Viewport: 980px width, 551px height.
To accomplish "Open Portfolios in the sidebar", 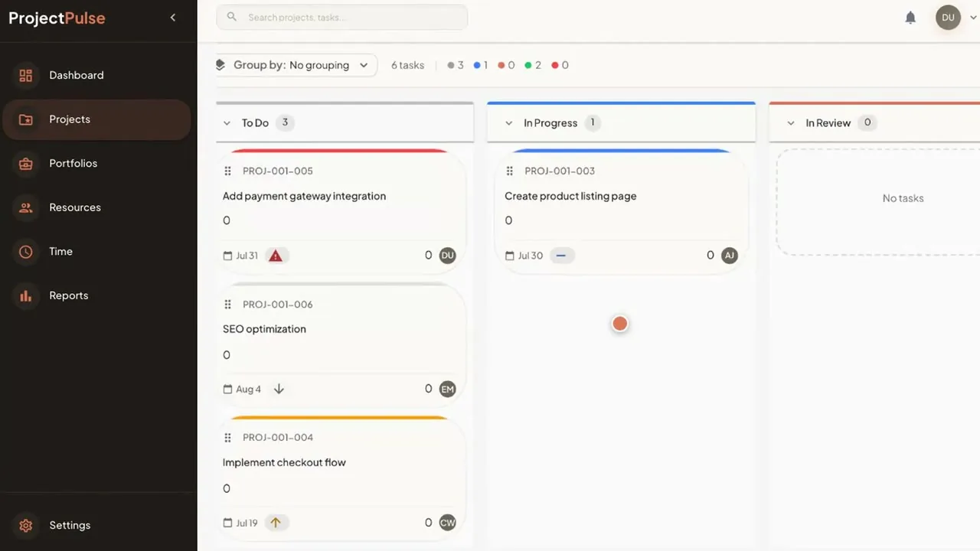I will click(x=96, y=163).
